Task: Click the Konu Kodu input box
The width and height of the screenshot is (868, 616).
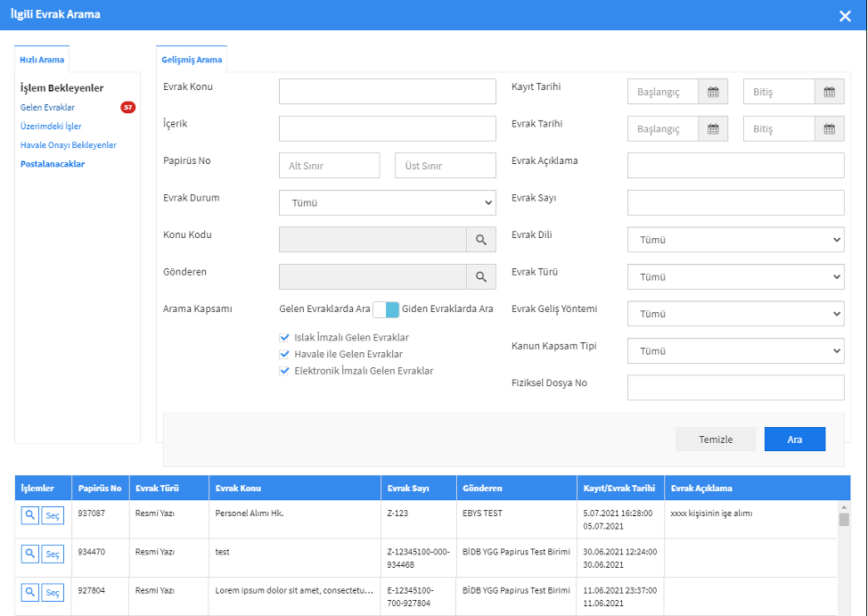Action: pos(373,240)
